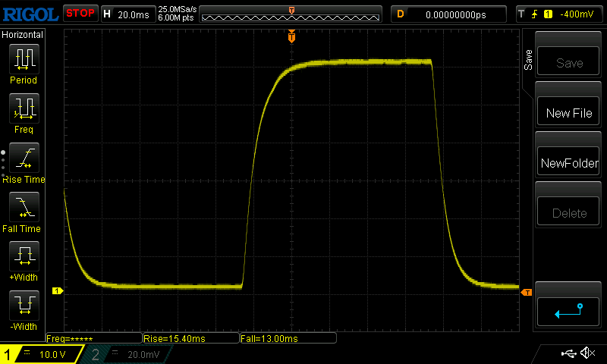Select the Fall Time measurement icon
The width and height of the screenshot is (607, 364).
[x=24, y=207]
